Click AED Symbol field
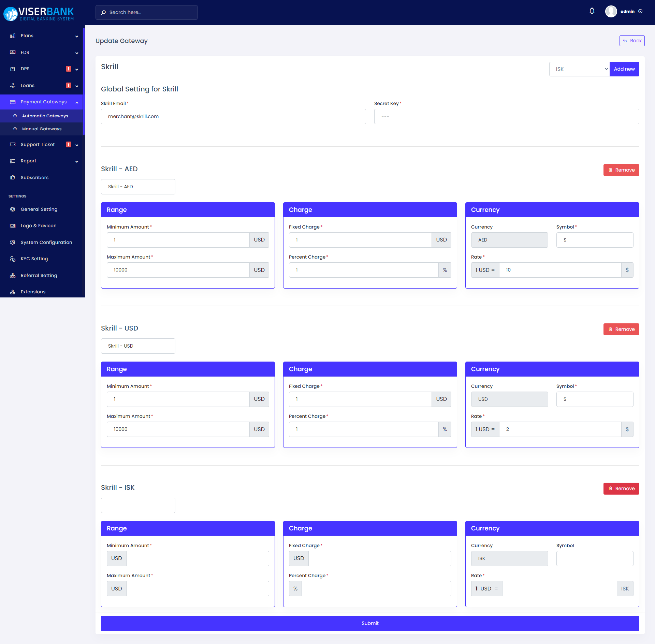 pyautogui.click(x=595, y=240)
